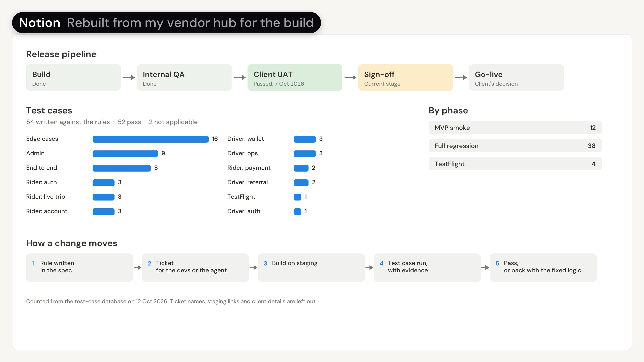Viewport: 644px width, 362px height.
Task: Select the Edge cases bar
Action: [x=151, y=139]
